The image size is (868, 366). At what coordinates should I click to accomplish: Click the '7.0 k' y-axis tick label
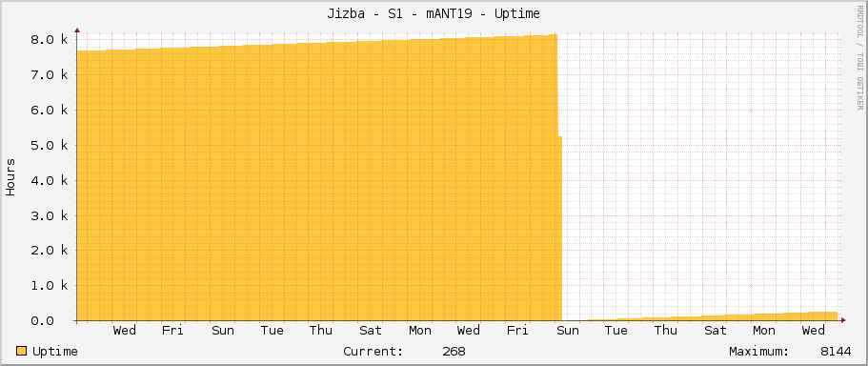tap(50, 74)
